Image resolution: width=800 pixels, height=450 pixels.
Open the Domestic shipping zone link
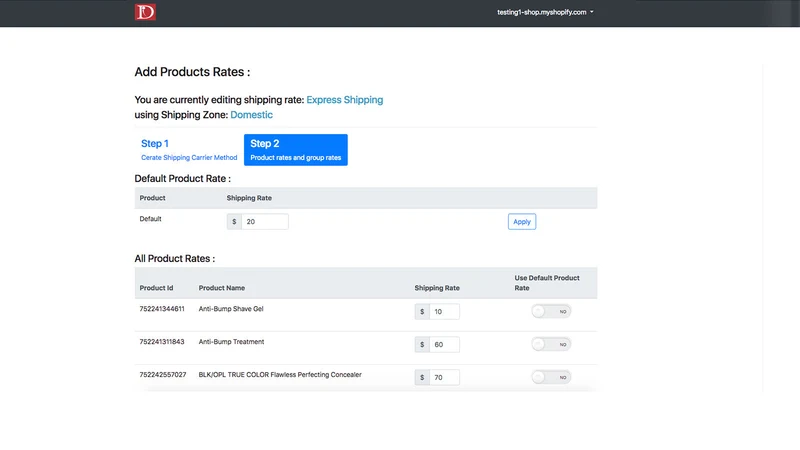[x=252, y=115]
